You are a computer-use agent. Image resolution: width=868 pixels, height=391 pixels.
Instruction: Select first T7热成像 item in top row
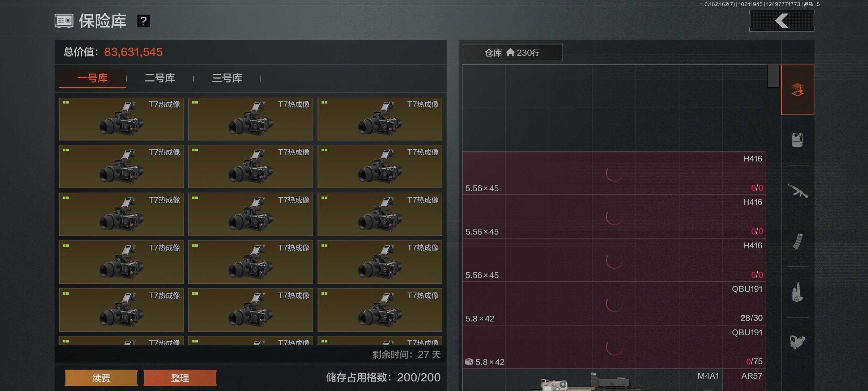(x=121, y=119)
